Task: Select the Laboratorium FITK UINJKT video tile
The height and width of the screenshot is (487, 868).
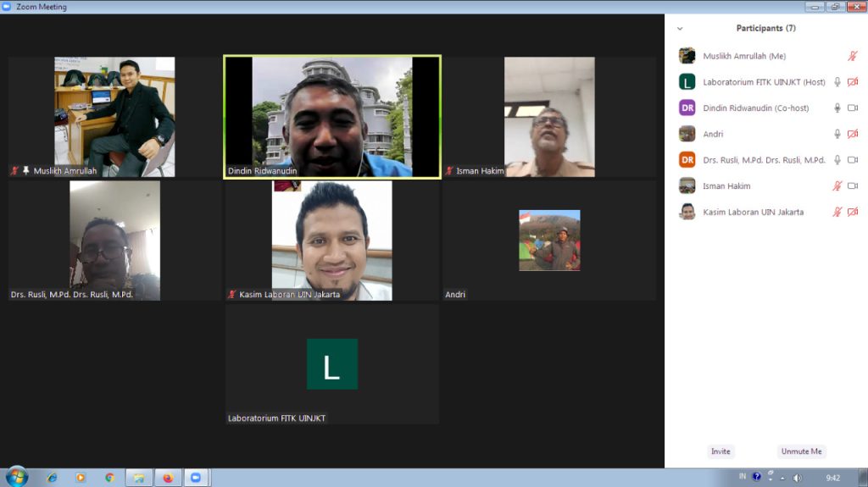Action: [332, 364]
